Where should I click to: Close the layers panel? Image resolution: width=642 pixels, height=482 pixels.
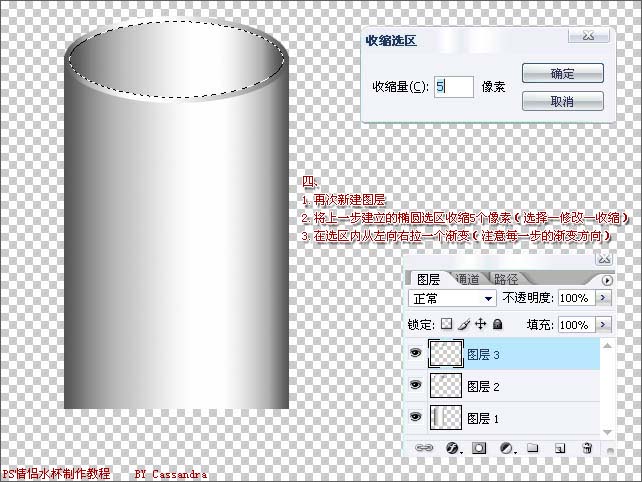pyautogui.click(x=604, y=259)
